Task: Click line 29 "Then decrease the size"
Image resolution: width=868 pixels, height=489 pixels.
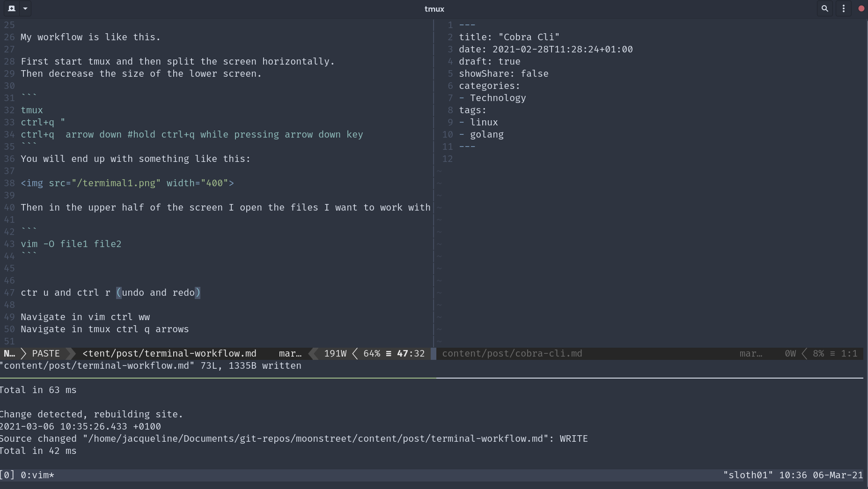Action: tap(141, 73)
